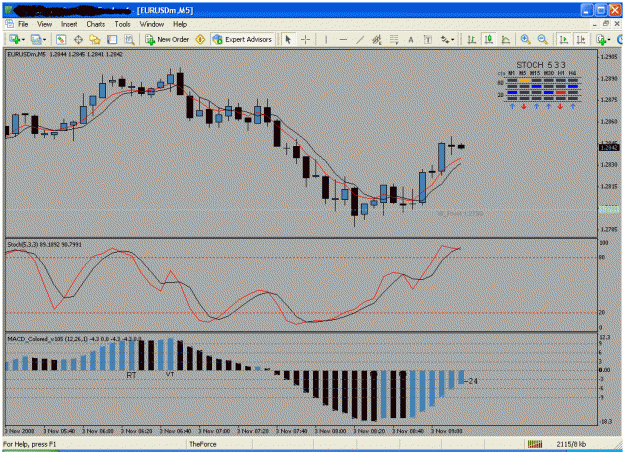Toggle chart shift from right border
625x452 pixels.
pos(581,39)
